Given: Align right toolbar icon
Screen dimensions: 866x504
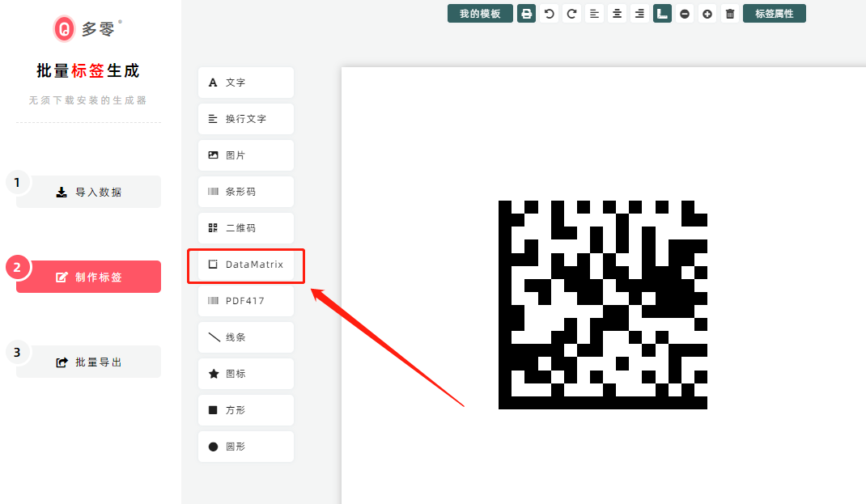Looking at the screenshot, I should [x=639, y=14].
